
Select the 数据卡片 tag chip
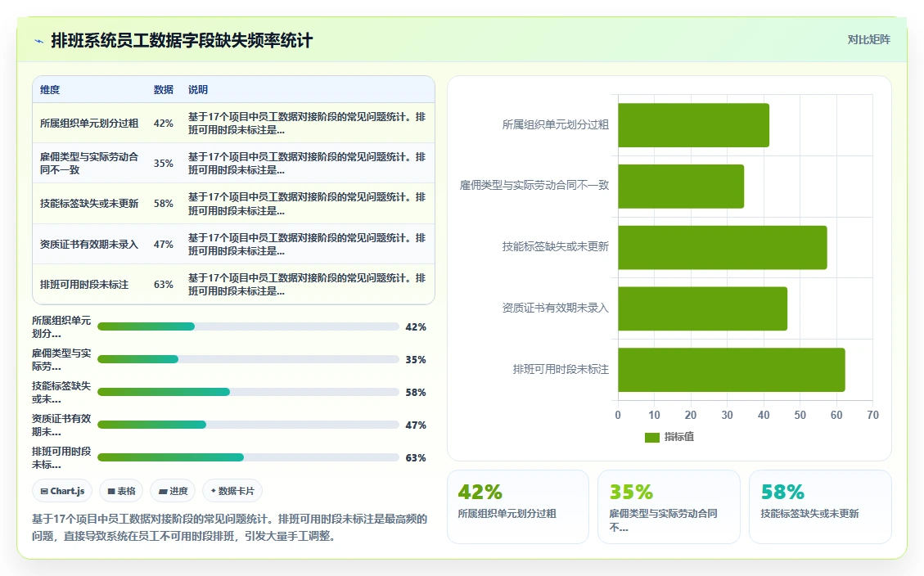click(232, 491)
